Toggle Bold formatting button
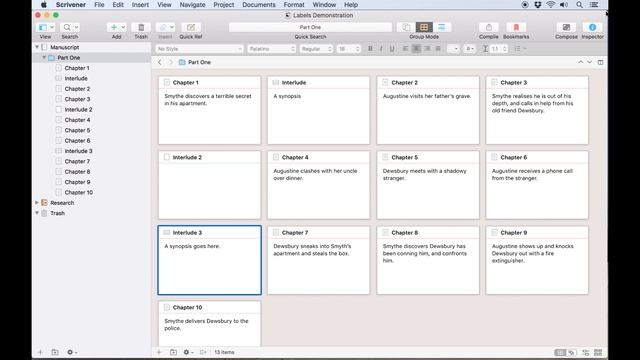Viewport: 640px width, 360px height. coord(370,49)
